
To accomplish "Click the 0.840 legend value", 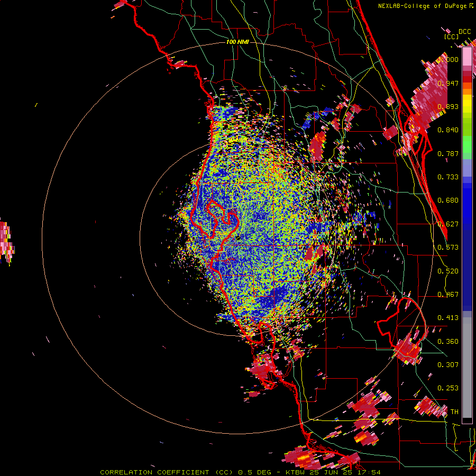I will 448,130.
